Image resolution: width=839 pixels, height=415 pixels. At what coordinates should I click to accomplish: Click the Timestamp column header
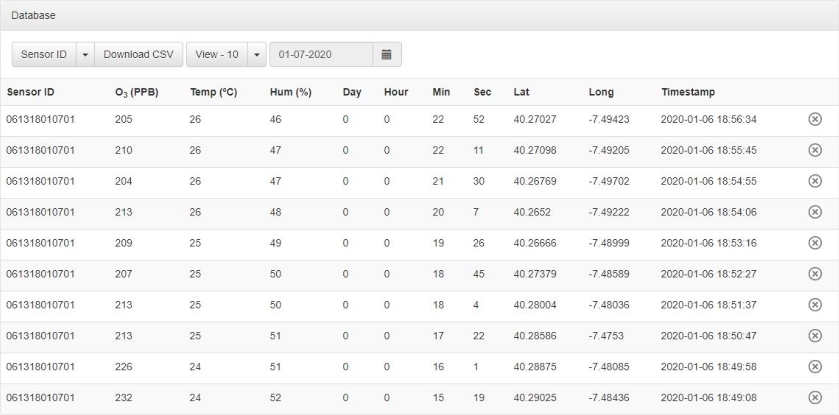pos(689,92)
